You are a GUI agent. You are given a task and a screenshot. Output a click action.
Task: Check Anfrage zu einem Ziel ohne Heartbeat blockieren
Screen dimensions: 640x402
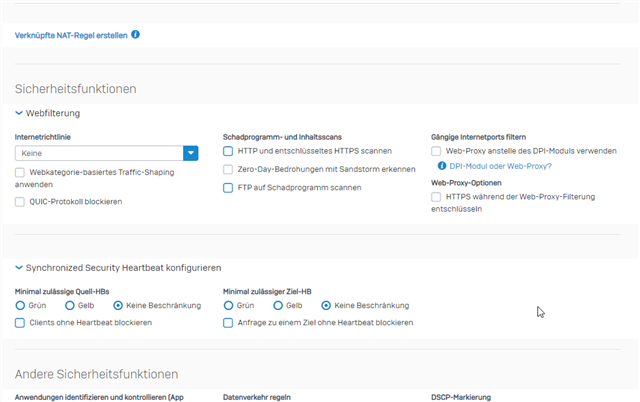click(x=228, y=323)
